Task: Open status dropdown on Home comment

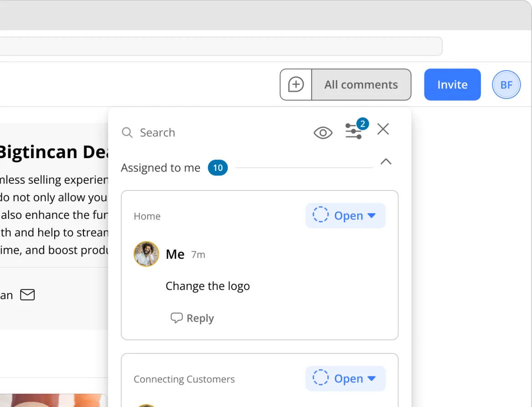Action: tap(345, 216)
